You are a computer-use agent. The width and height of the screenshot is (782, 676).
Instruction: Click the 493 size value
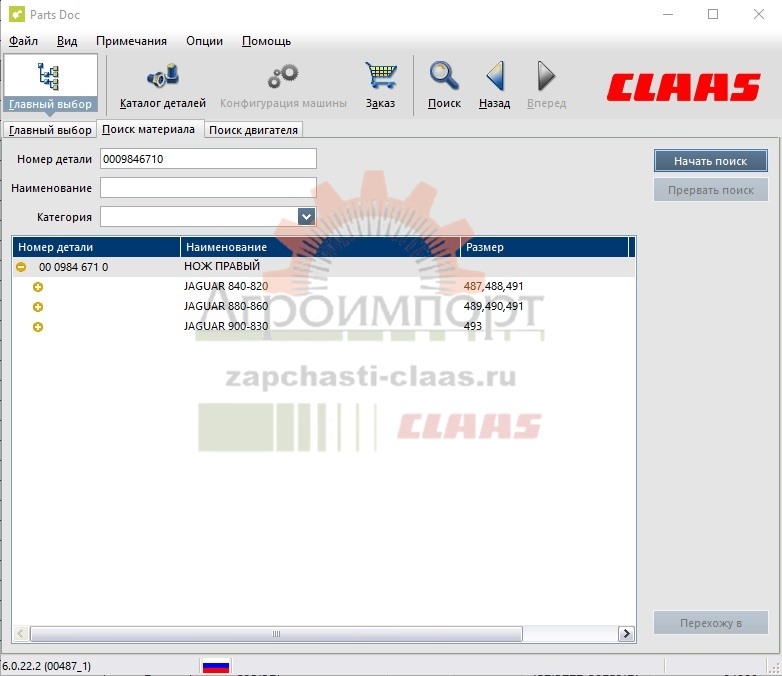[x=472, y=326]
